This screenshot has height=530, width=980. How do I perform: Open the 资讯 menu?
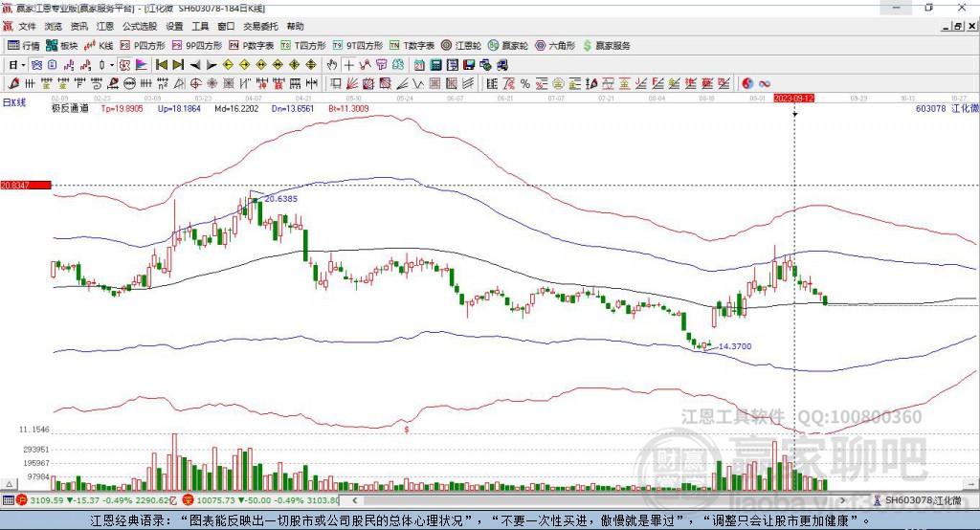(78, 26)
